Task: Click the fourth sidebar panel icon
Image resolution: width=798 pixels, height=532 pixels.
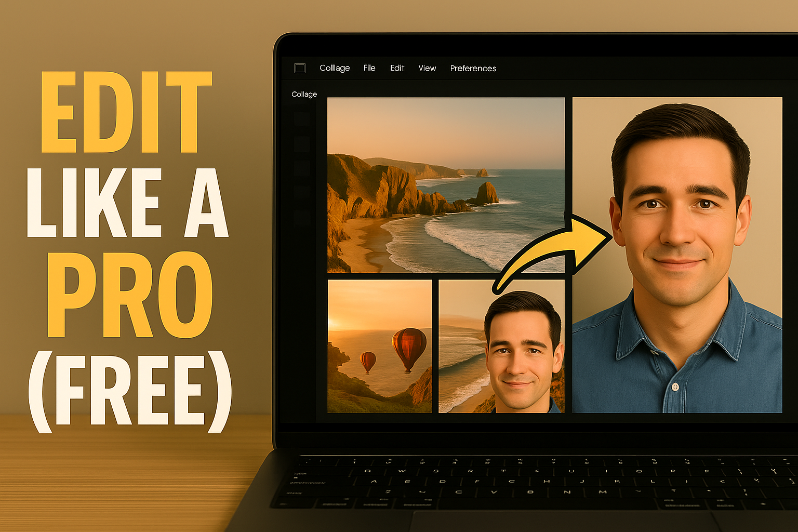Action: [302, 192]
